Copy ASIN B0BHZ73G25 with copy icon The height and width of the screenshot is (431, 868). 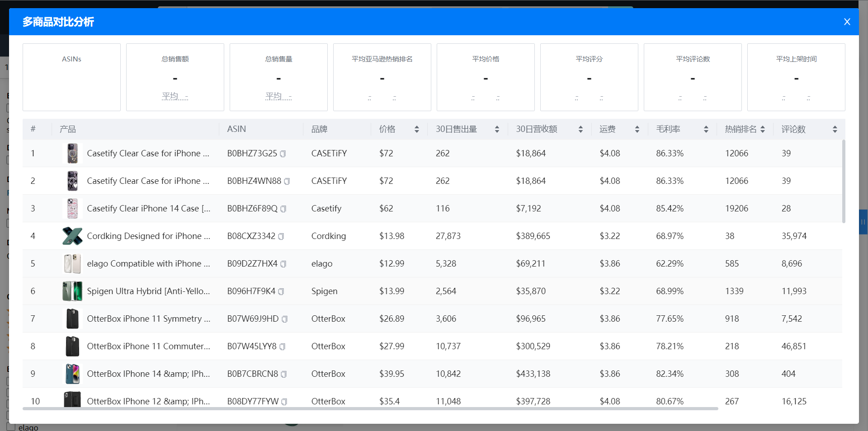283,154
